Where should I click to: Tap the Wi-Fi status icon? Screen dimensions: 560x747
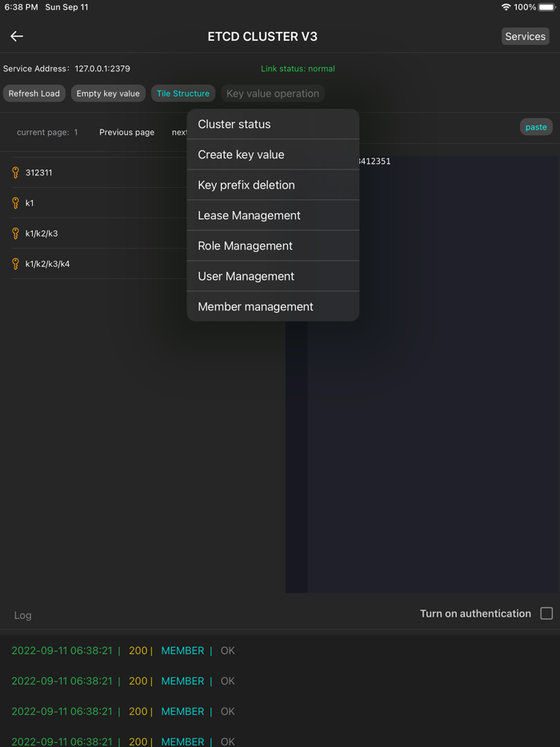pos(506,7)
